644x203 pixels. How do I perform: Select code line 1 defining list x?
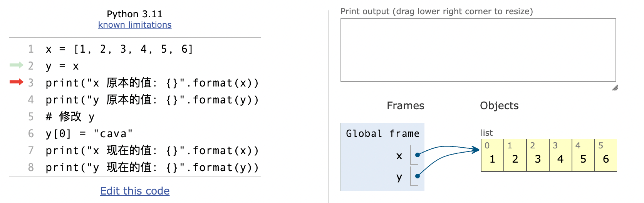(x=119, y=49)
